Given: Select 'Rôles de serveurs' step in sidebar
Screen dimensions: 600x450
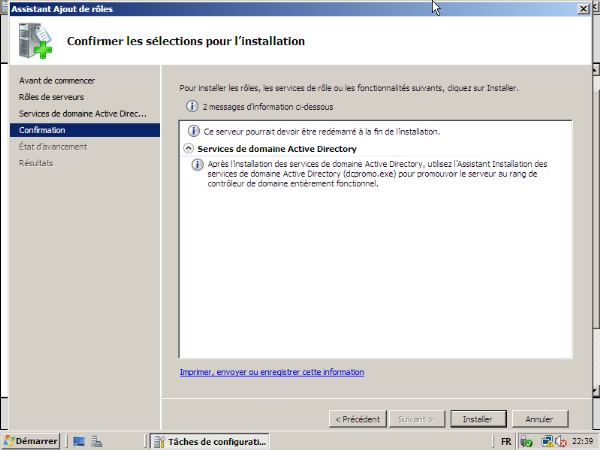Looking at the screenshot, I should point(51,97).
